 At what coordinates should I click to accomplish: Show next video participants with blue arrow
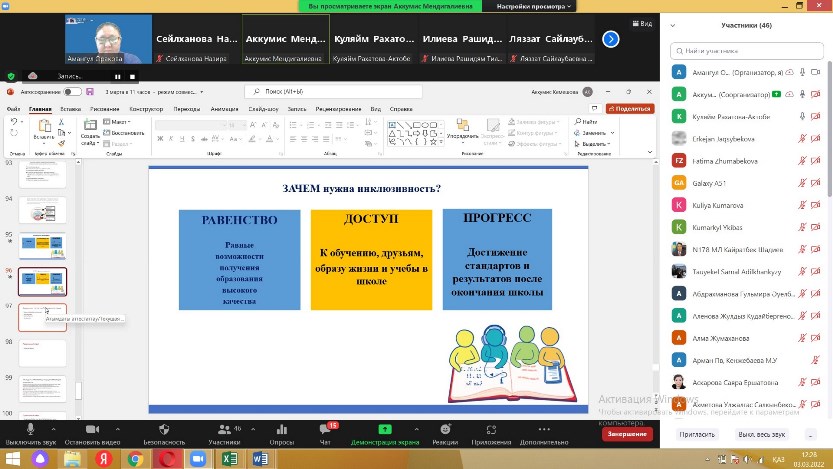(x=610, y=39)
